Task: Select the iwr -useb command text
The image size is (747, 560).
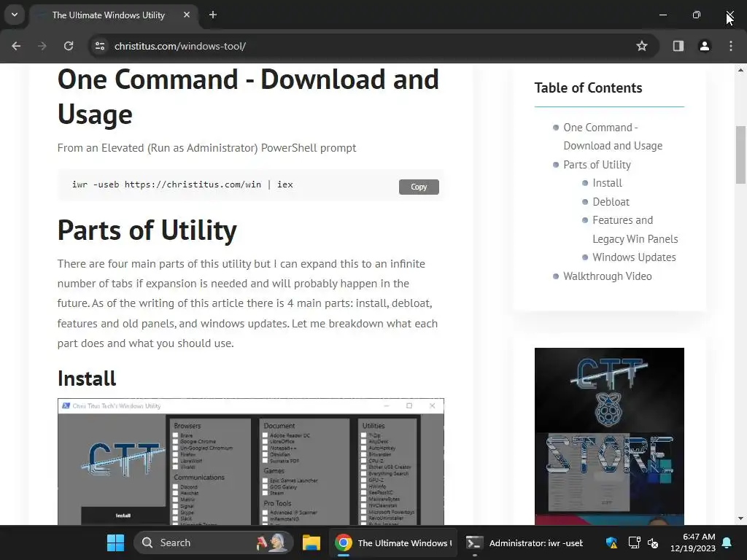Action: pyautogui.click(x=182, y=184)
